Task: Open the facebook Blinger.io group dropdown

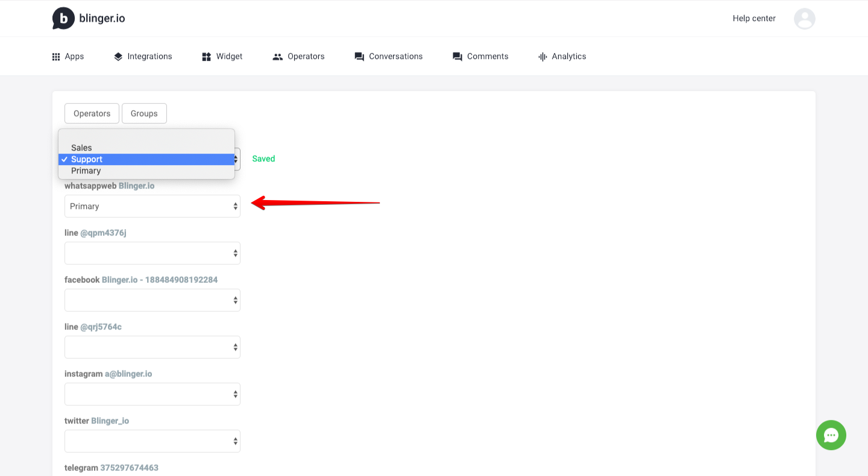Action: point(153,300)
